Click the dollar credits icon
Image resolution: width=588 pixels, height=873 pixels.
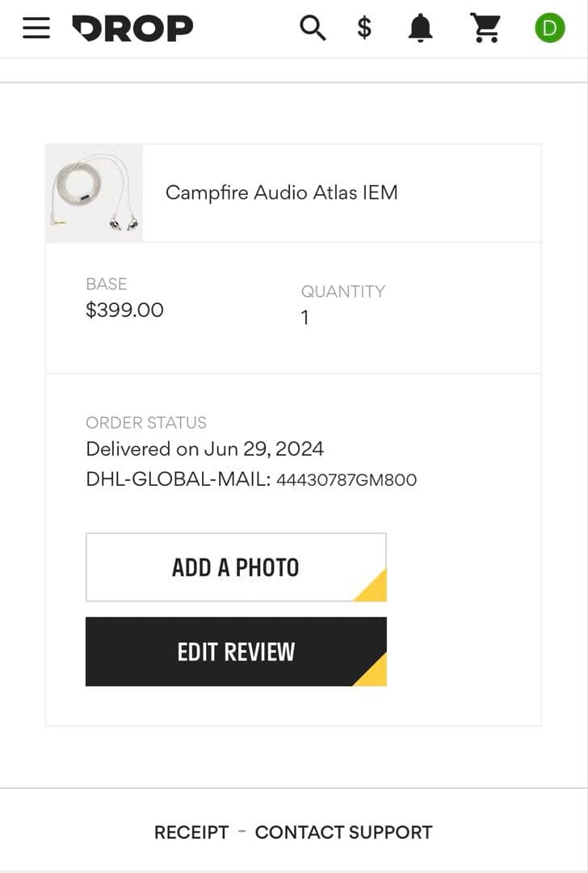click(x=364, y=27)
